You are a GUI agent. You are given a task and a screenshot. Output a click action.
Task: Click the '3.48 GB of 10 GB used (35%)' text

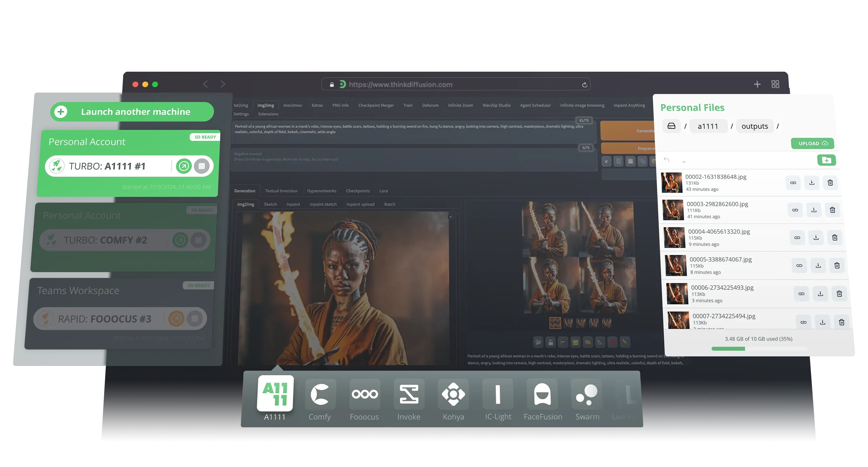758,339
